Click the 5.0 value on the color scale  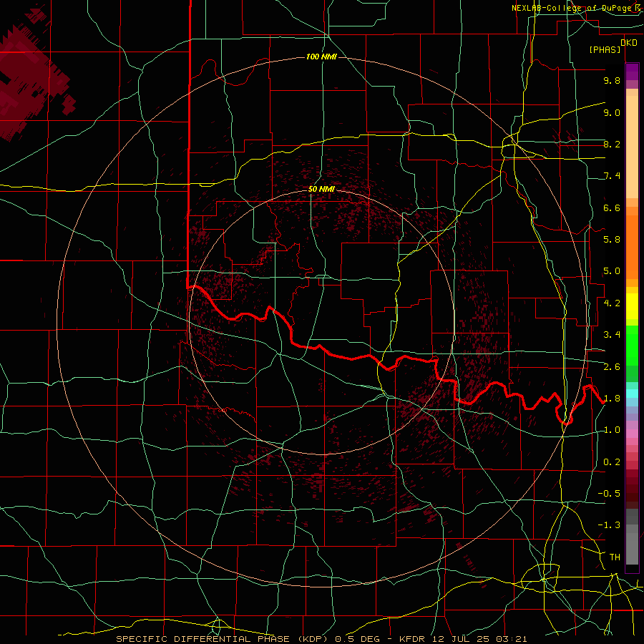(x=612, y=271)
